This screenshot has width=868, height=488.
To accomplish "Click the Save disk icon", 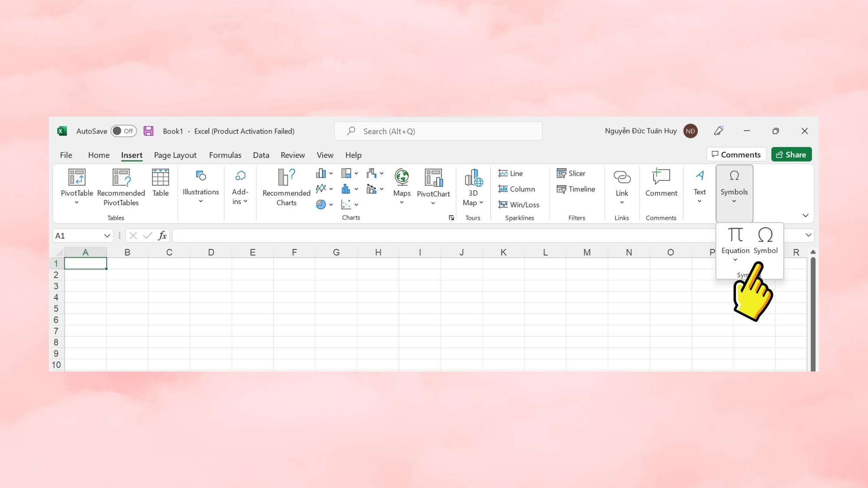I will 148,131.
